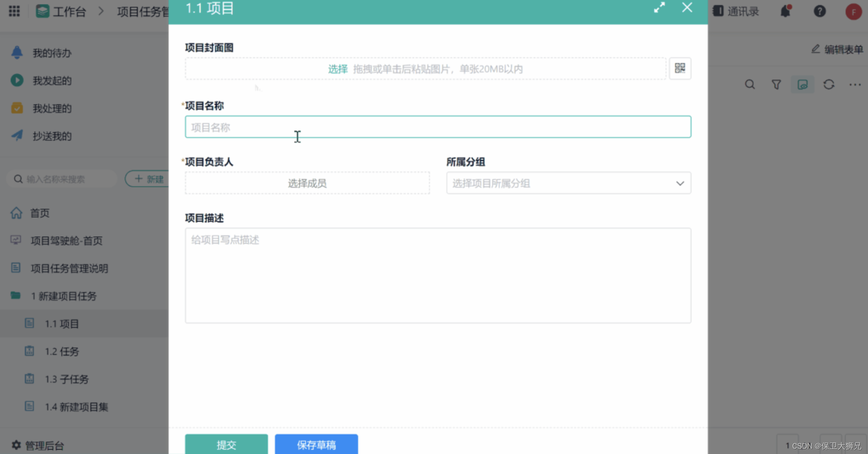Open user avatar F menu

pos(853,12)
